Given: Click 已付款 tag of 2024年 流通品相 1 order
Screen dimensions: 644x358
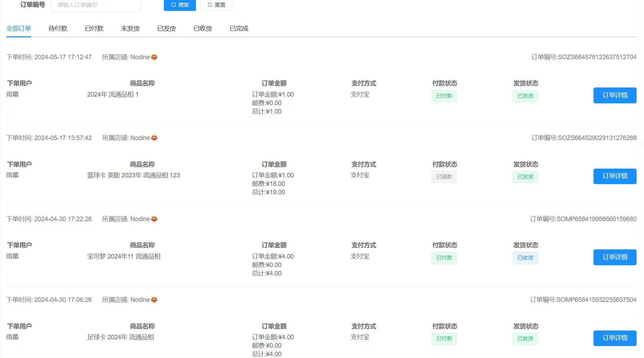Looking at the screenshot, I should tap(444, 96).
